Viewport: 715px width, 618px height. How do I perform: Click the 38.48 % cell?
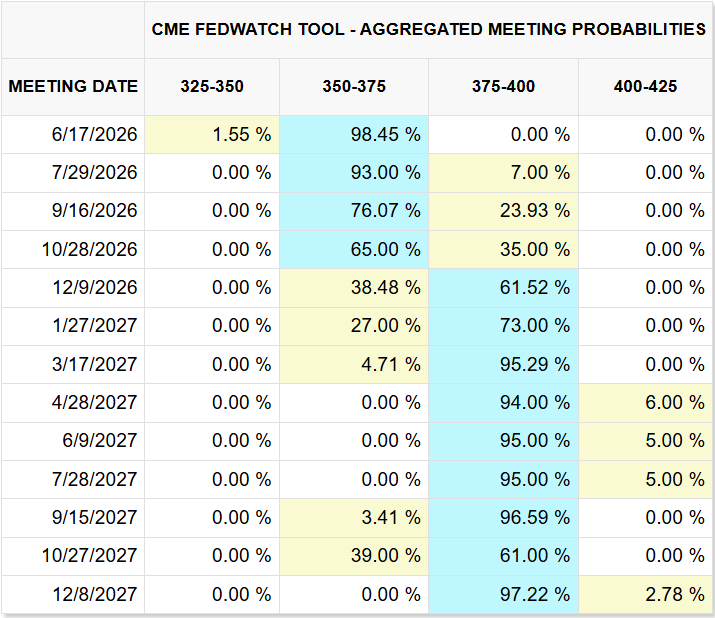pos(354,287)
